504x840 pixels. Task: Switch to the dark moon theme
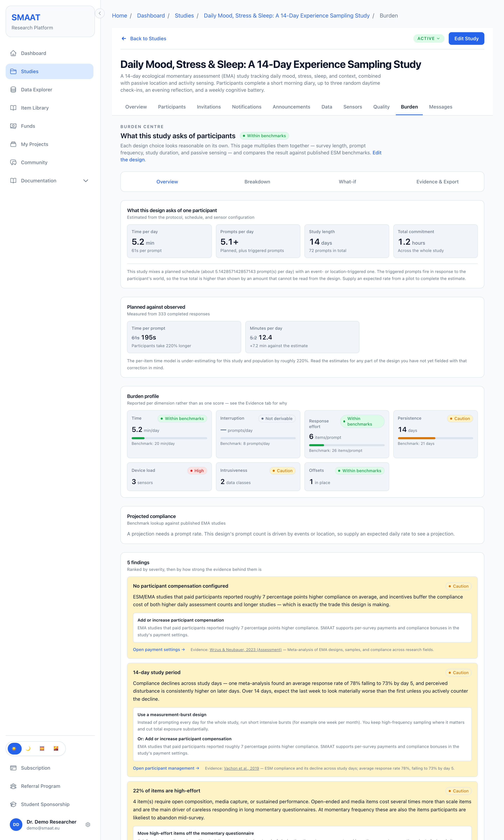pyautogui.click(x=28, y=749)
